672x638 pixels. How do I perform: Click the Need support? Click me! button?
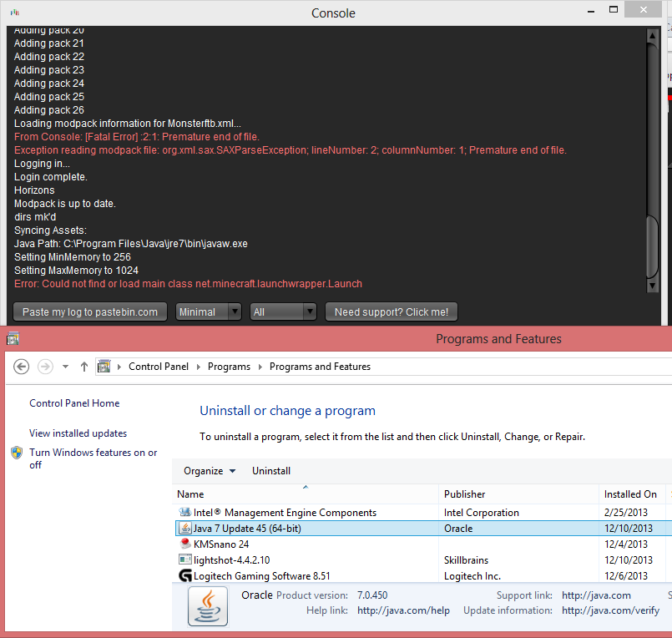pyautogui.click(x=392, y=311)
